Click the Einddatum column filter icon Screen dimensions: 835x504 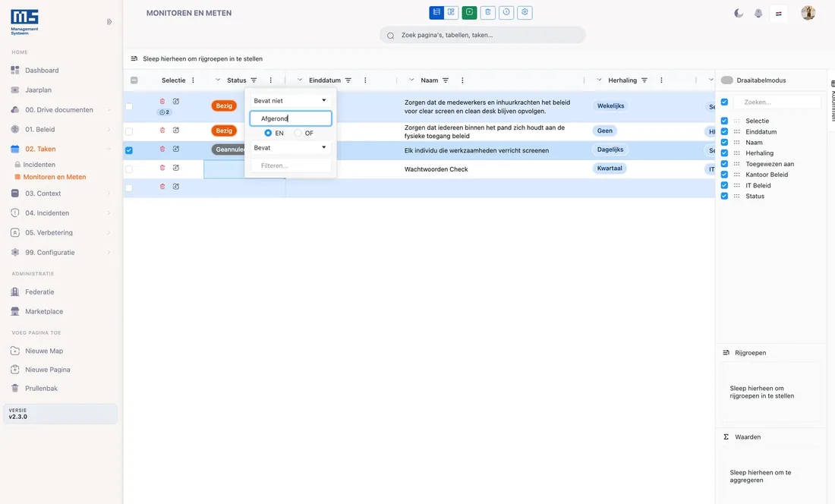[348, 80]
